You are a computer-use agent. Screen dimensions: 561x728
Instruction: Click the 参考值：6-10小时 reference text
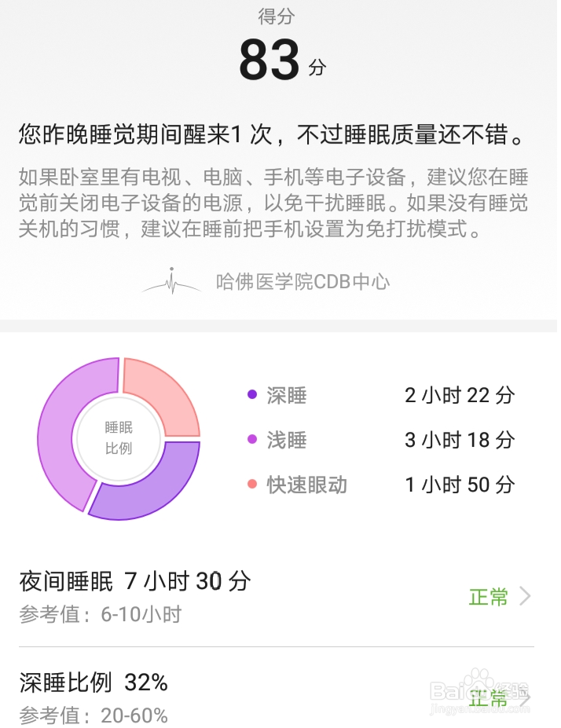(101, 614)
